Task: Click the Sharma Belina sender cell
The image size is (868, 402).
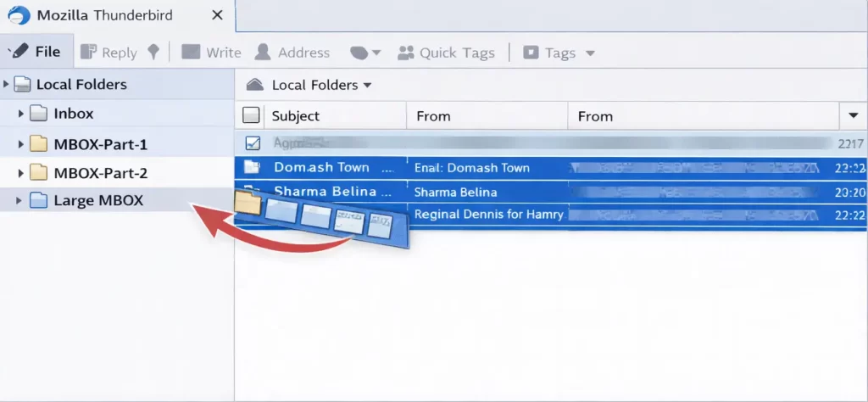Action: [x=455, y=193]
